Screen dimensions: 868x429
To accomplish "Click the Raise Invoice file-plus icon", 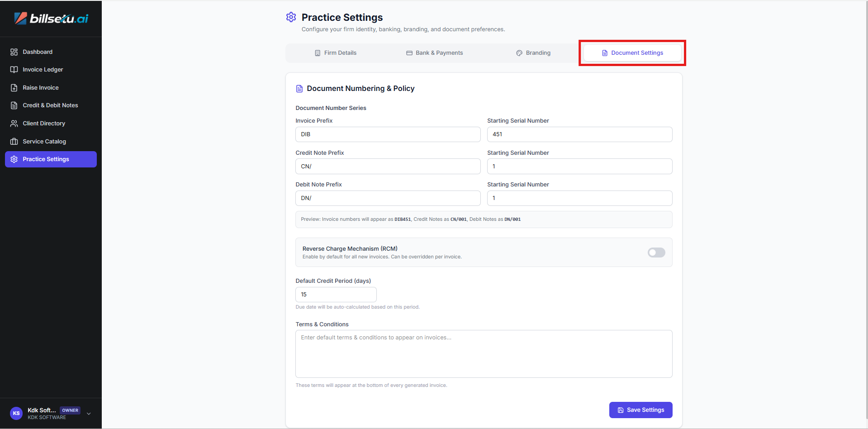I will pyautogui.click(x=14, y=88).
